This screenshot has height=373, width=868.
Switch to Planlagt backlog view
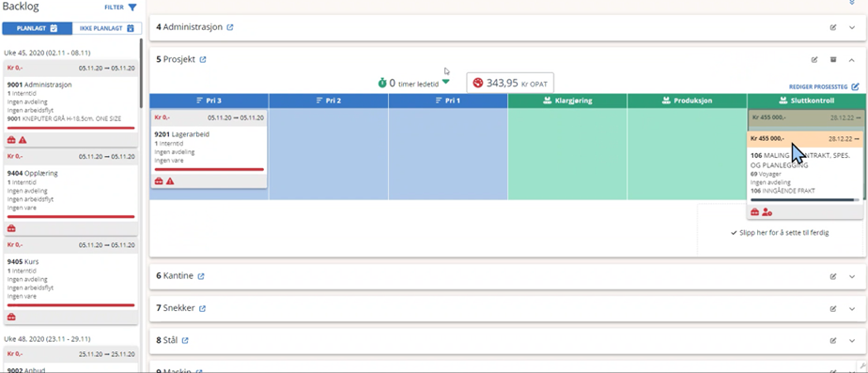click(x=37, y=28)
